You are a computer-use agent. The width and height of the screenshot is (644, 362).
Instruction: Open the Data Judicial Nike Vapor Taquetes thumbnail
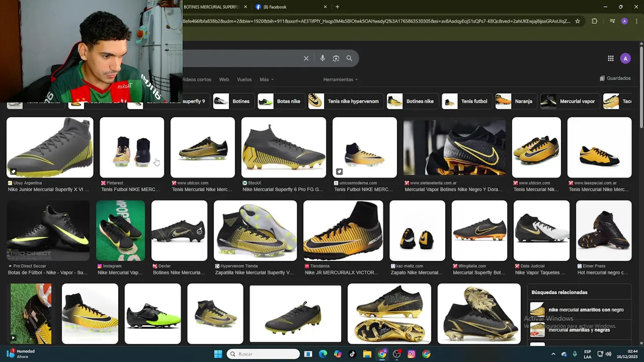point(541,230)
